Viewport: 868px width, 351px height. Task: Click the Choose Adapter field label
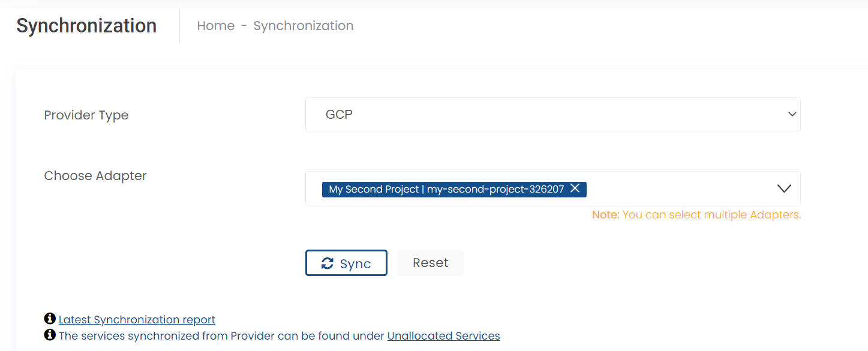coord(95,176)
